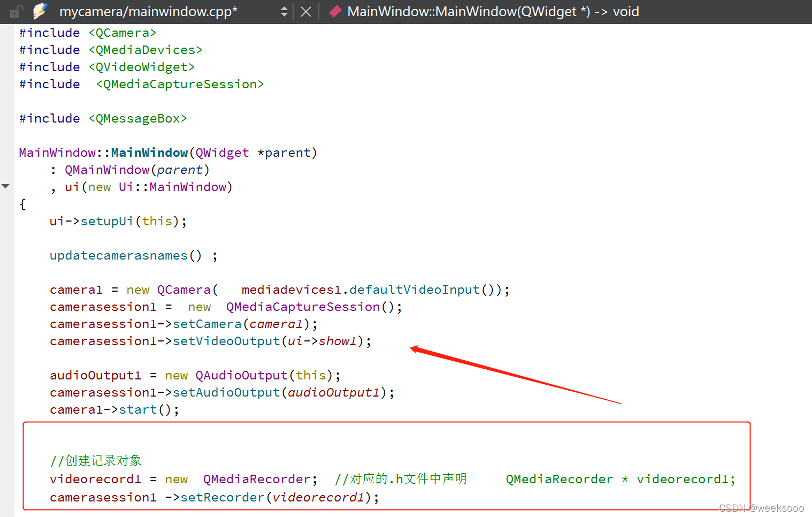Click the ui->setupUi(this) line

coord(118,221)
